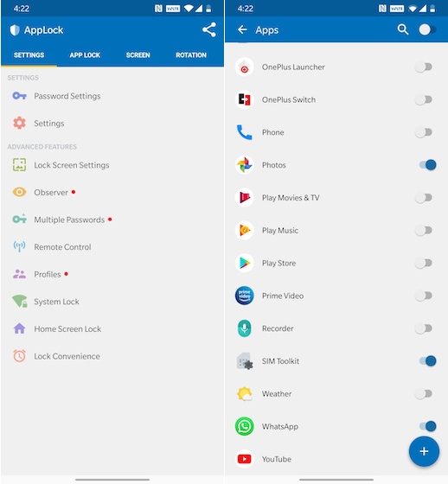Tap the Google Photos pinwheel icon
Image resolution: width=448 pixels, height=484 pixels.
pyautogui.click(x=245, y=165)
